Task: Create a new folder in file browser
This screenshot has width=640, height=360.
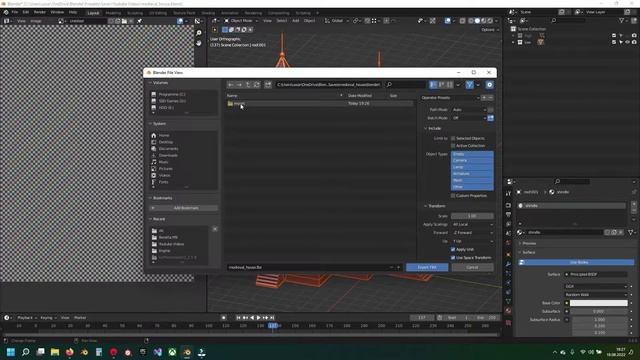Action: 268,84
